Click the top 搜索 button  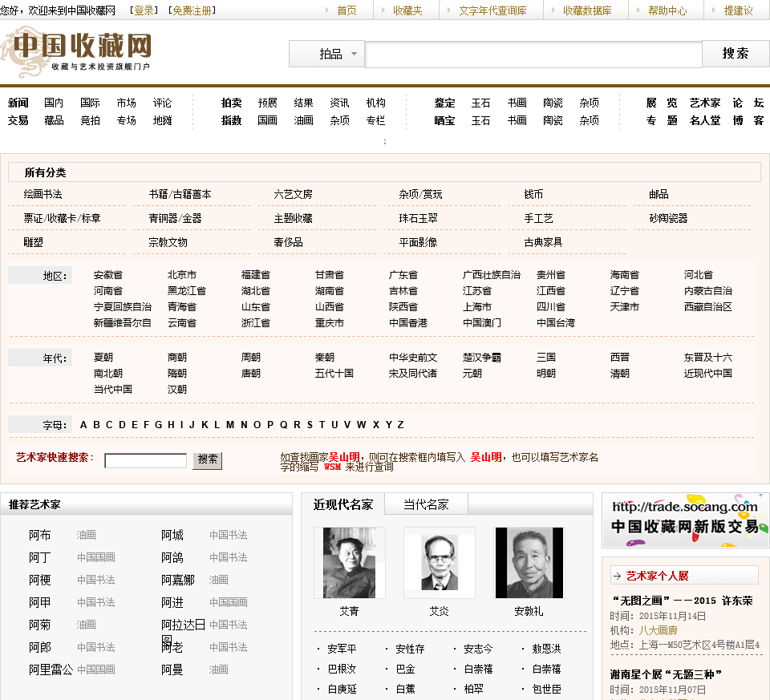click(x=736, y=54)
